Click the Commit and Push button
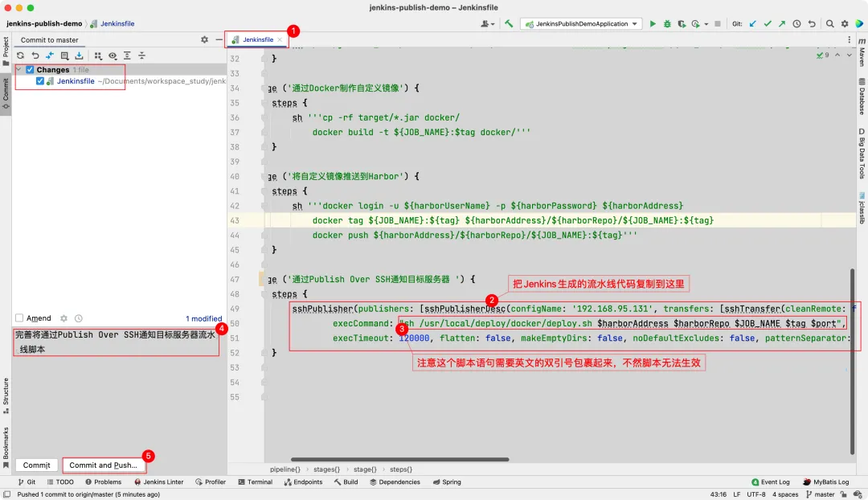Viewport: 868px width, 500px height. 104,465
